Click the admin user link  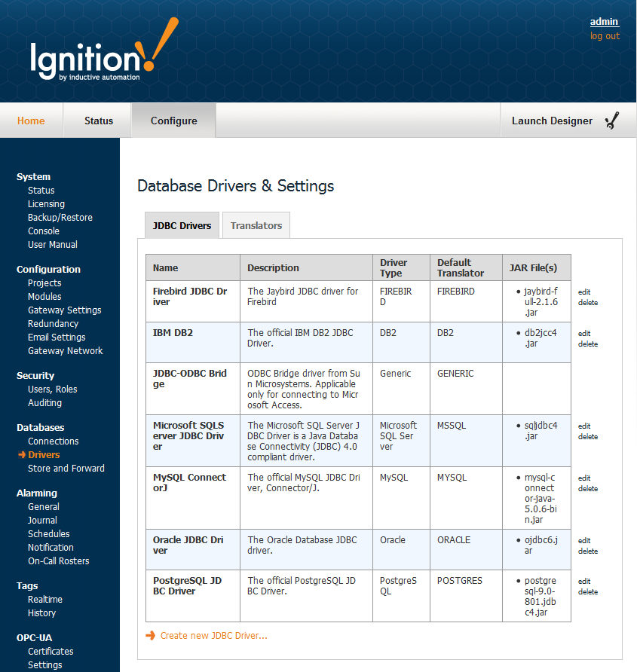coord(604,21)
